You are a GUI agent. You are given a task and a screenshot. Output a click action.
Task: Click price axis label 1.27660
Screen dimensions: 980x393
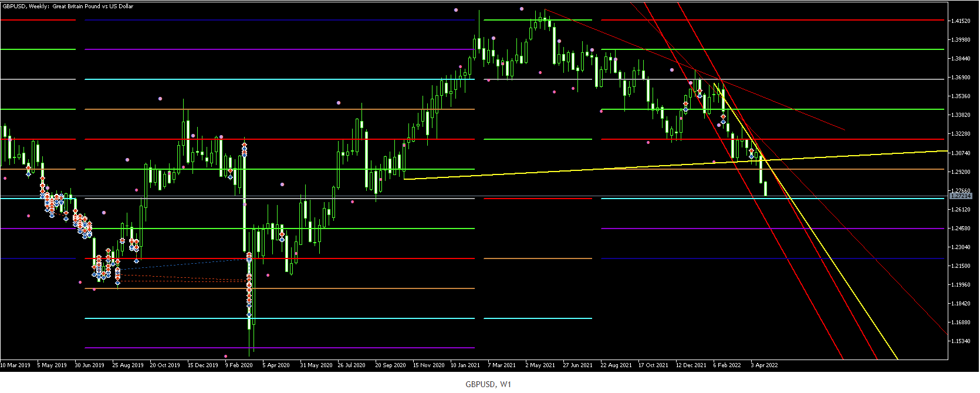[x=960, y=190]
